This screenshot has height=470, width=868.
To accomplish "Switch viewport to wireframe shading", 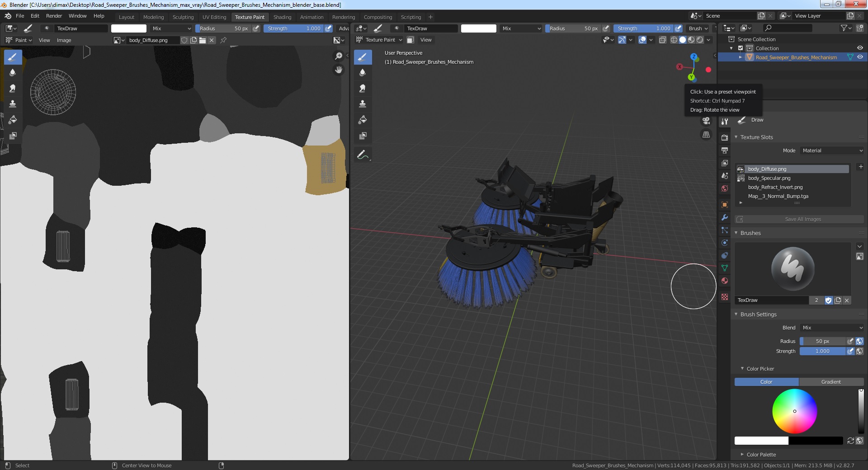I will click(x=674, y=40).
